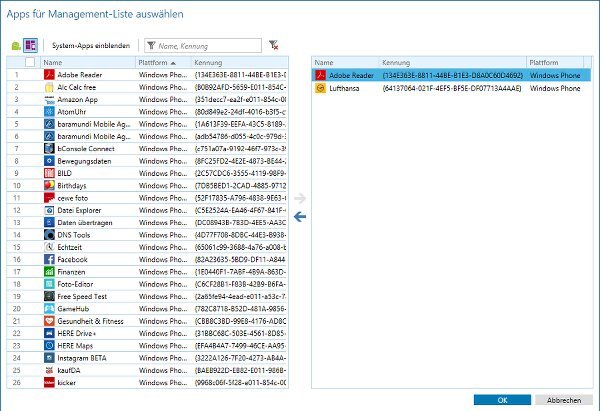Select the Free Speed Test row
600x411 pixels.
(148, 296)
